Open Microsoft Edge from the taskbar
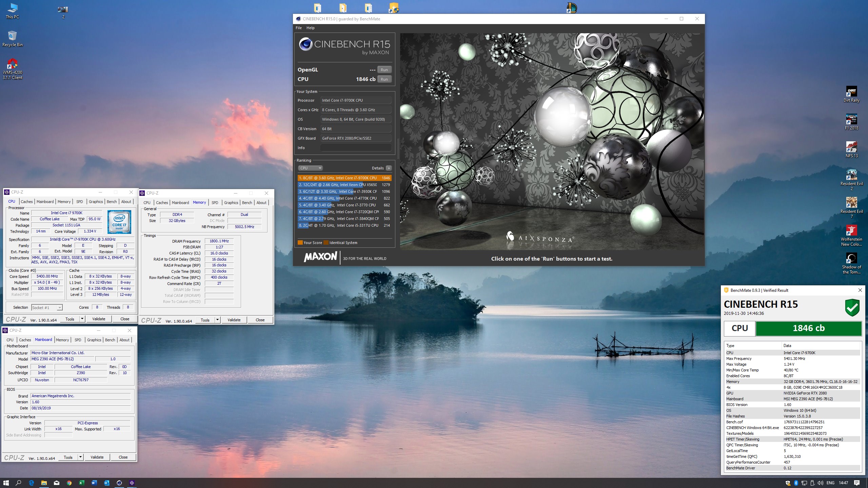Screen dimensions: 868x488 [31, 483]
